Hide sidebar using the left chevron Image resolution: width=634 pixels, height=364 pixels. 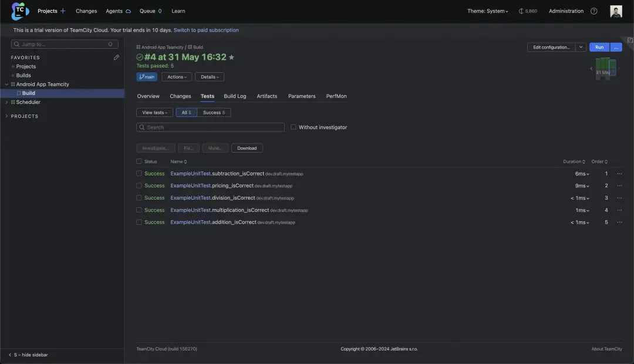coord(10,355)
